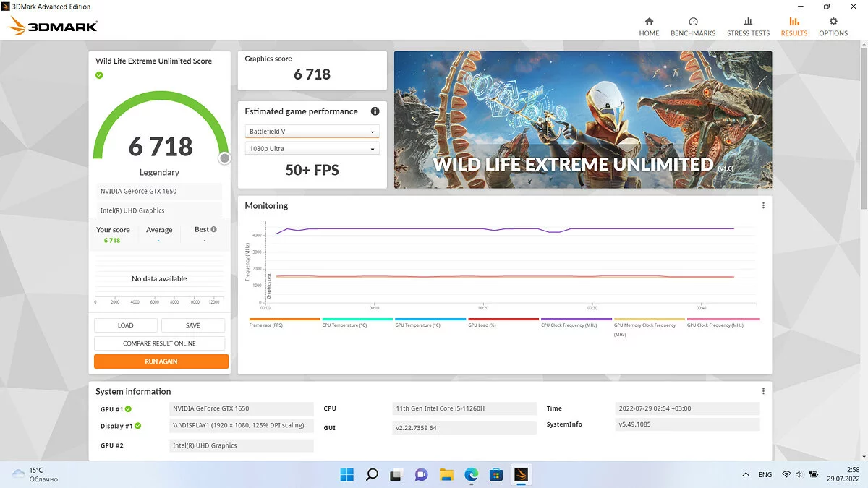This screenshot has height=488, width=868.
Task: Toggle GPU Clock Frequency legend series
Action: 723,322
